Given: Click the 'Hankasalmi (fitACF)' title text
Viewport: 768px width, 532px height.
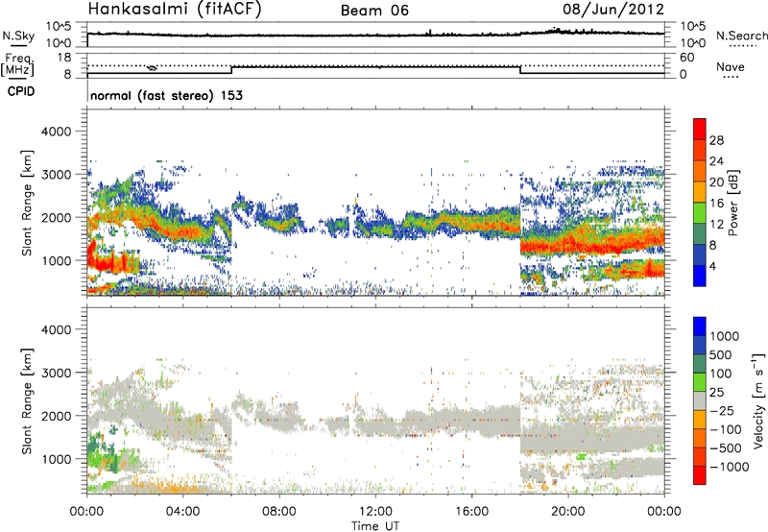Looking at the screenshot, I should [175, 10].
